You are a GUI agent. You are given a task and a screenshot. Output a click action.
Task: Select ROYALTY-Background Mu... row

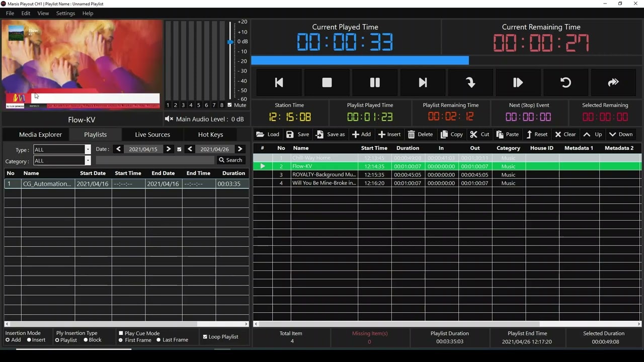click(x=447, y=175)
